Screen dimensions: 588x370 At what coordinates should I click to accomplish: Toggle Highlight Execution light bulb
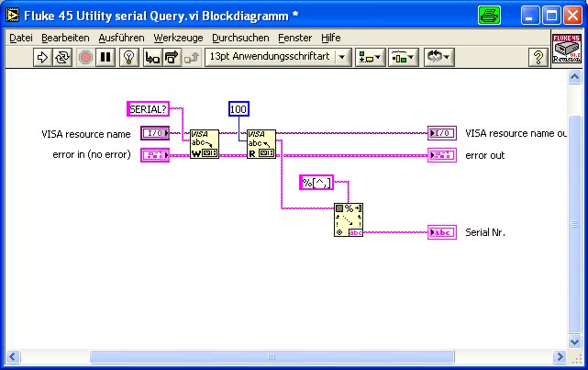129,58
